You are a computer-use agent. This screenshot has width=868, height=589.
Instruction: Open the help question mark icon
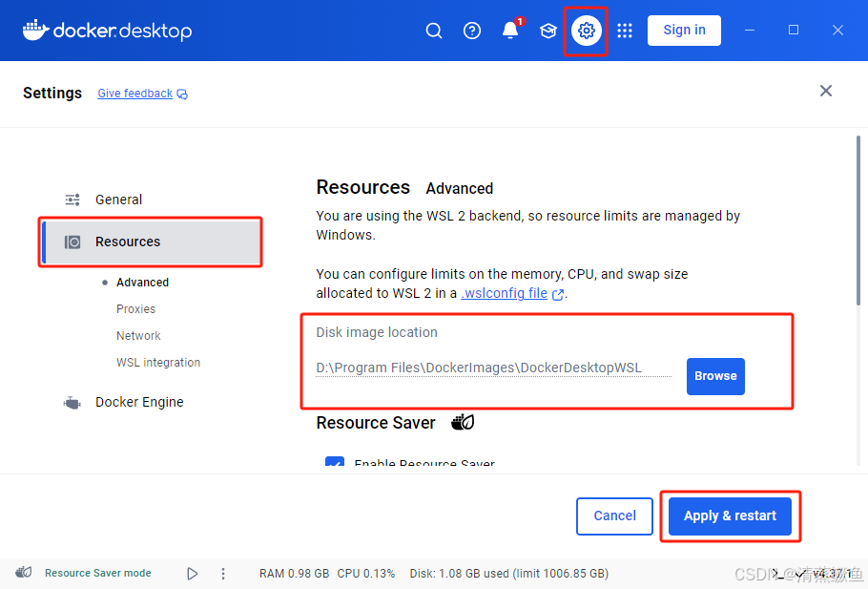click(x=471, y=31)
